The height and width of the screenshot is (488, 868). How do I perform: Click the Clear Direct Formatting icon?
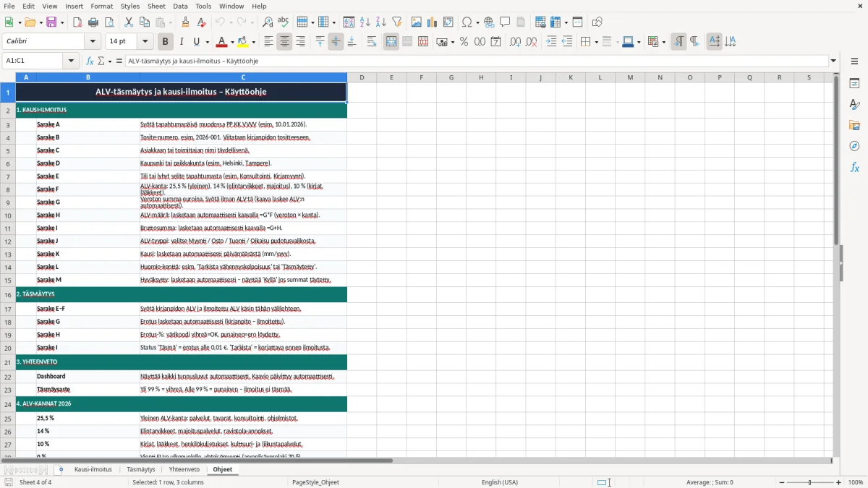coord(200,22)
